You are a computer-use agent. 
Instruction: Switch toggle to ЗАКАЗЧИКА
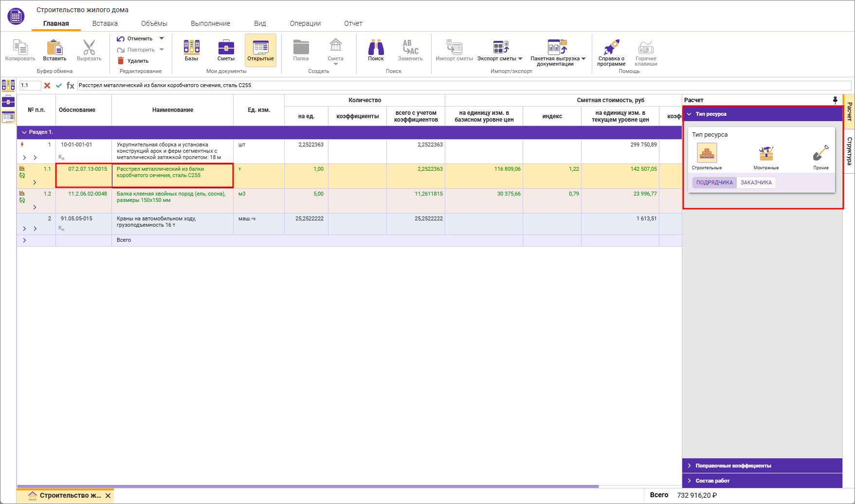(x=756, y=183)
